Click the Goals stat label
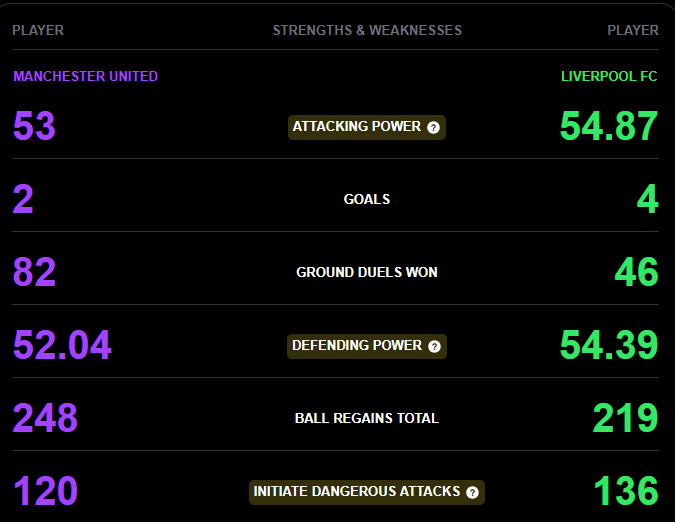 (x=367, y=199)
